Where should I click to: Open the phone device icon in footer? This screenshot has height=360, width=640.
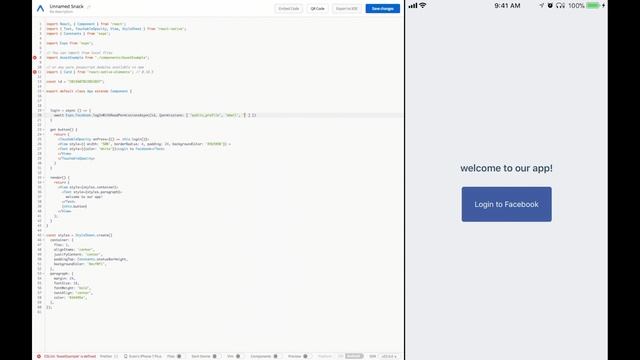coord(126,356)
